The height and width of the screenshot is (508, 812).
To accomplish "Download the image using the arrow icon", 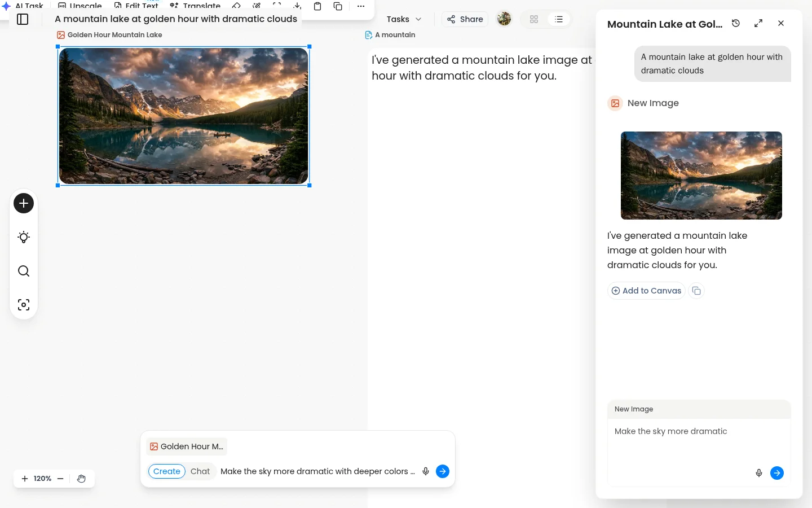I will click(x=297, y=6).
